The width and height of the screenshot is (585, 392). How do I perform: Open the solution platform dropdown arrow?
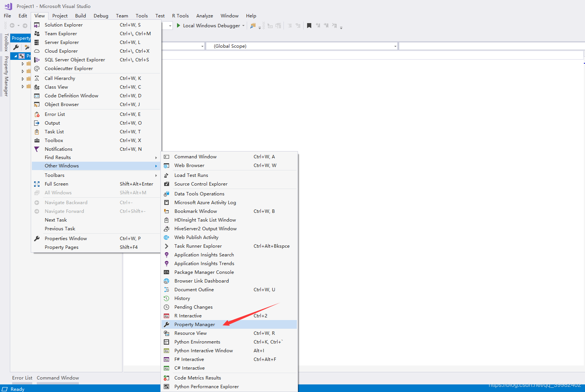tap(170, 26)
